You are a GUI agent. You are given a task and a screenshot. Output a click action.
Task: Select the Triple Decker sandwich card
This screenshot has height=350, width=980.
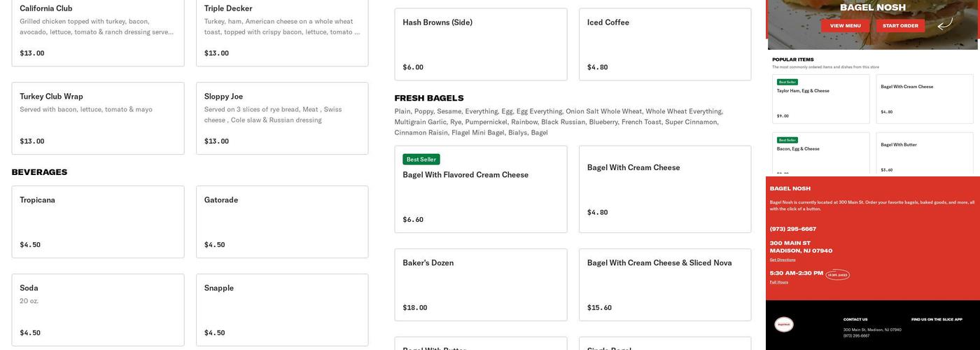[x=282, y=31]
